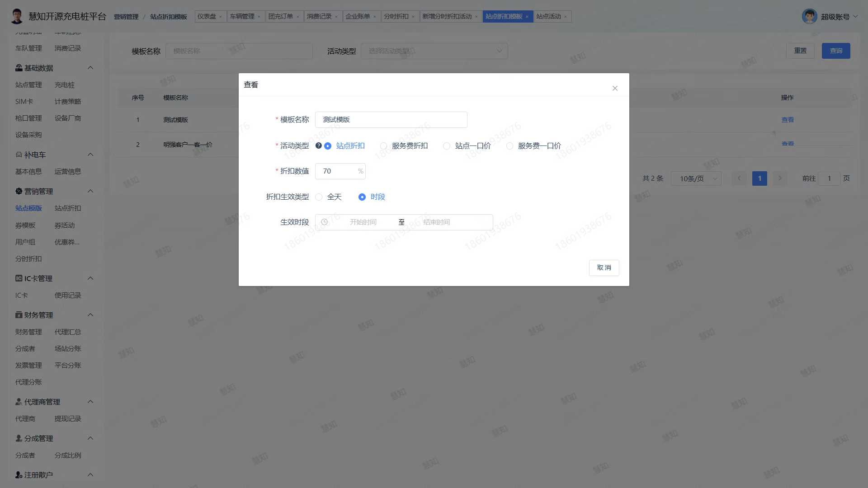Image resolution: width=868 pixels, height=488 pixels.
Task: Click the platform logo avatar at top left
Action: coord(17,16)
